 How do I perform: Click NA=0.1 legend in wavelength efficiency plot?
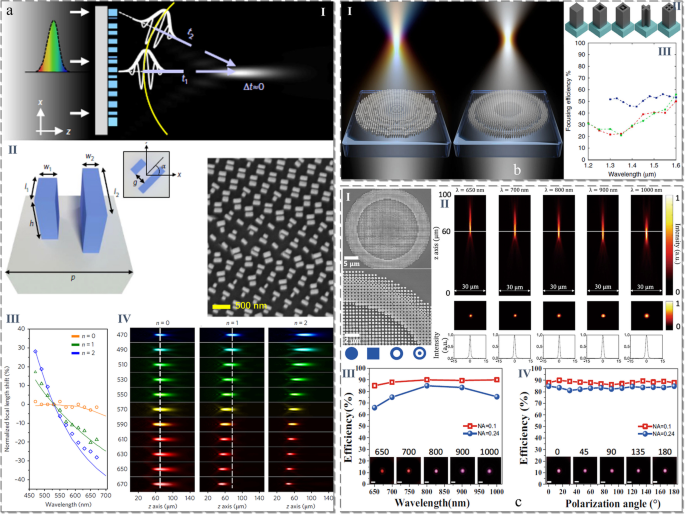481,426
